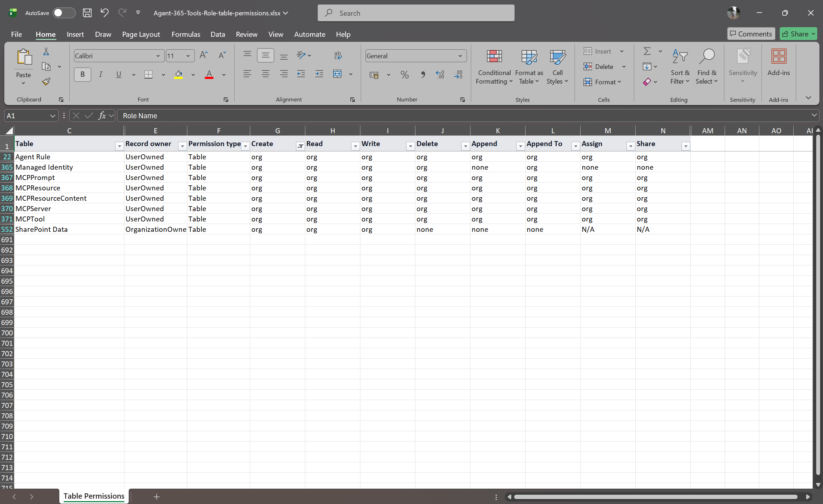This screenshot has height=504, width=823.
Task: Toggle Align Right horizontal alignment
Action: (x=284, y=74)
